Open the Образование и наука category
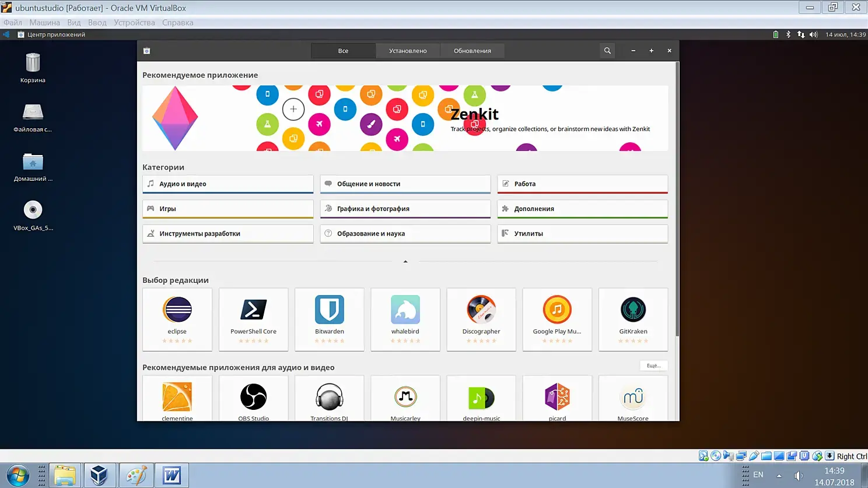The image size is (868, 488). tap(405, 234)
